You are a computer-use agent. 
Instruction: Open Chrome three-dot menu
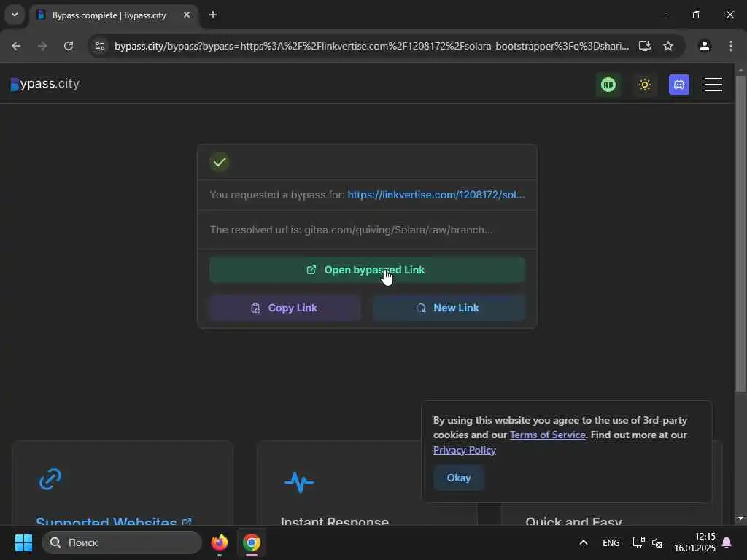tap(731, 46)
